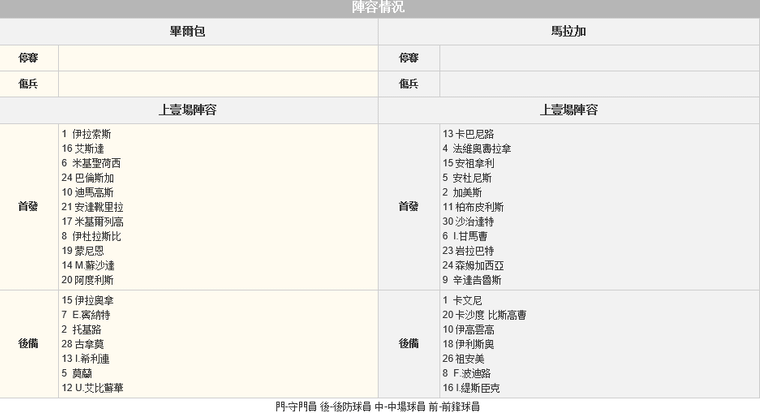Click the 前-前鋒球員 legend entry
Image resolution: width=760 pixels, height=413 pixels.
pyautogui.click(x=454, y=407)
